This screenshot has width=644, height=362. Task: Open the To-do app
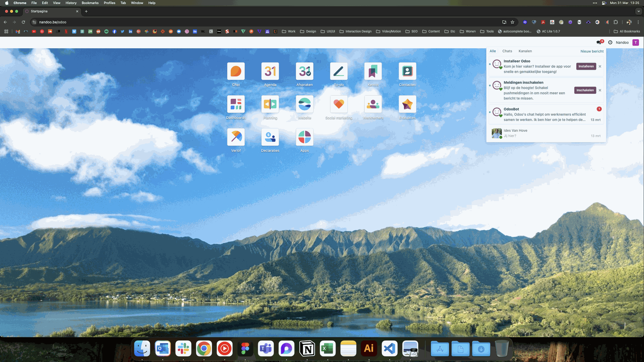pos(338,71)
